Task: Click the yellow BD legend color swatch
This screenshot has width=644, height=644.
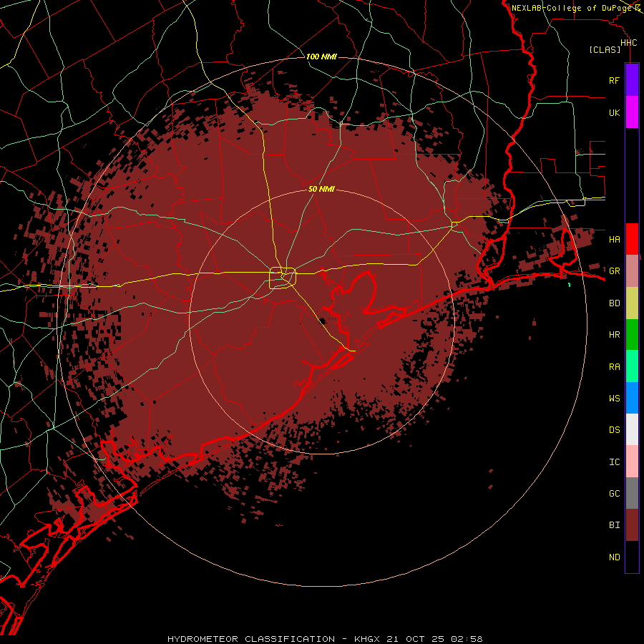Action: click(632, 303)
